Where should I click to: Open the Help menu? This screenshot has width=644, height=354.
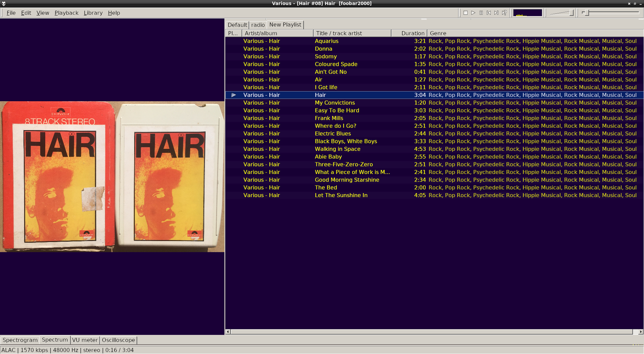(114, 13)
